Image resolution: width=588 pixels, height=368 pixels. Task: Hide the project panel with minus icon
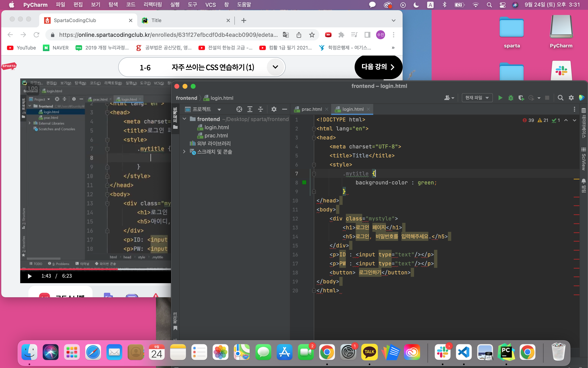point(285,109)
